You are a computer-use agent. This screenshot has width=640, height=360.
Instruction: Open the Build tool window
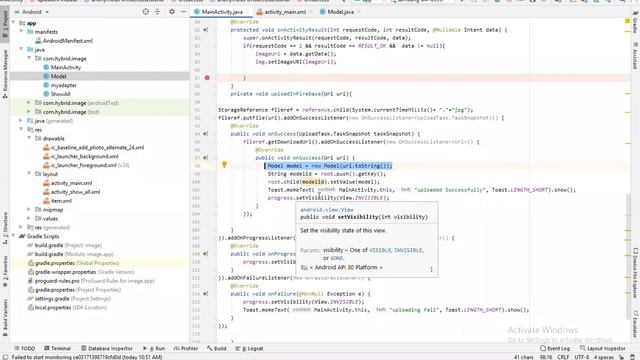(x=216, y=349)
